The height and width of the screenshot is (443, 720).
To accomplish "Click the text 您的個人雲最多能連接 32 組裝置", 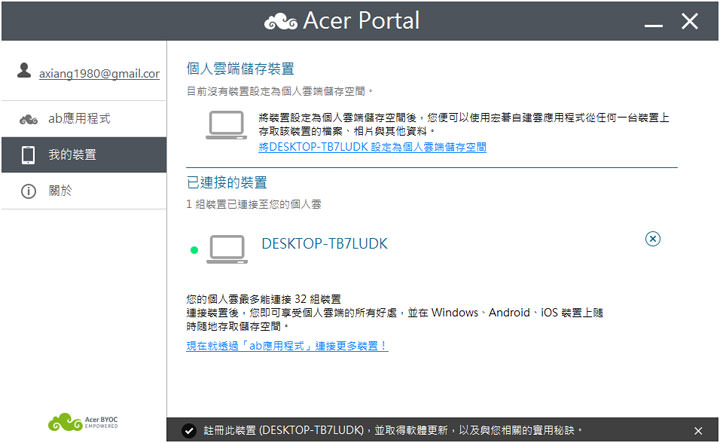I will (264, 299).
